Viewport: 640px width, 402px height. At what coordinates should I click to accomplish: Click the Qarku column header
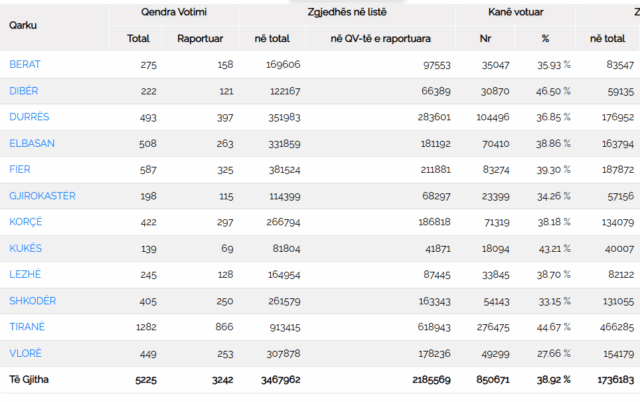point(23,25)
